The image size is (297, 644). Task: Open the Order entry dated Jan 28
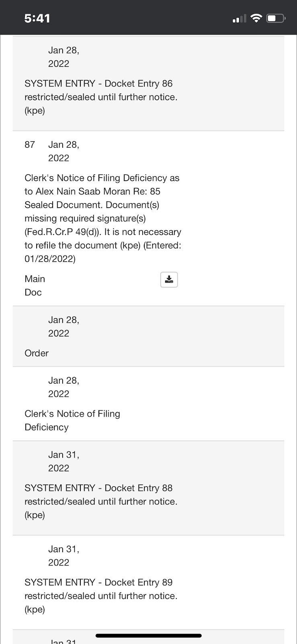pos(148,336)
